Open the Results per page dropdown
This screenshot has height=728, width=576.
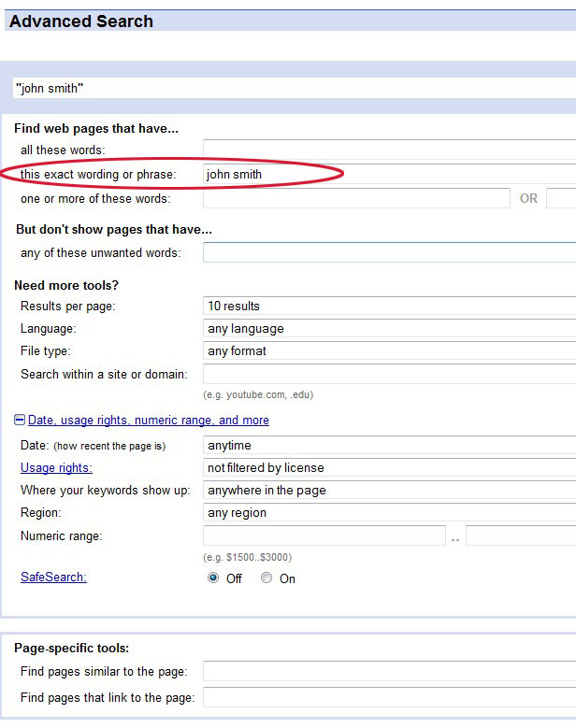(389, 306)
